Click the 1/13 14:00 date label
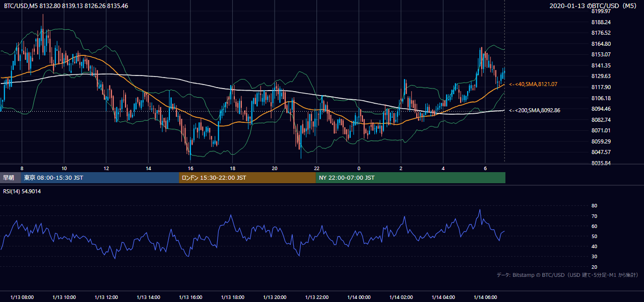Viewport: 644px width, 302px height. 148,297
